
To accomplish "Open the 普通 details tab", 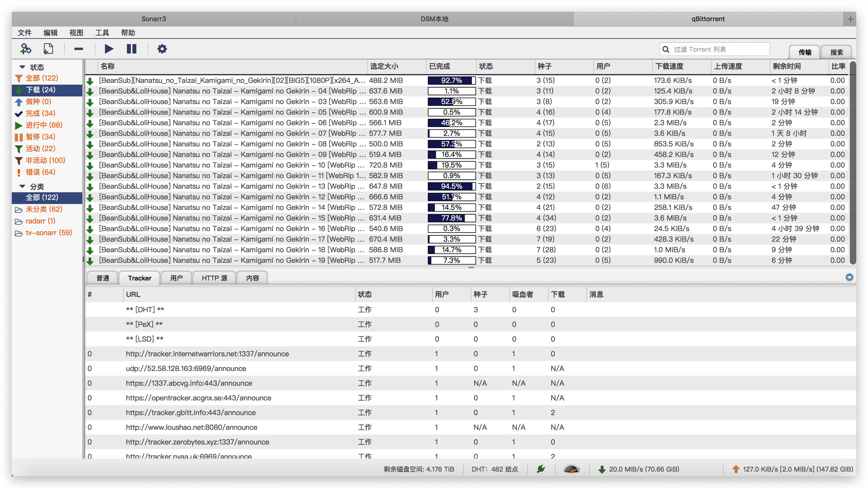I will [x=103, y=278].
